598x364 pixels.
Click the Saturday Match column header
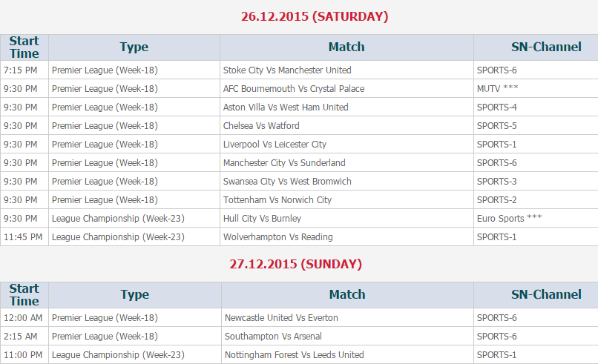346,47
